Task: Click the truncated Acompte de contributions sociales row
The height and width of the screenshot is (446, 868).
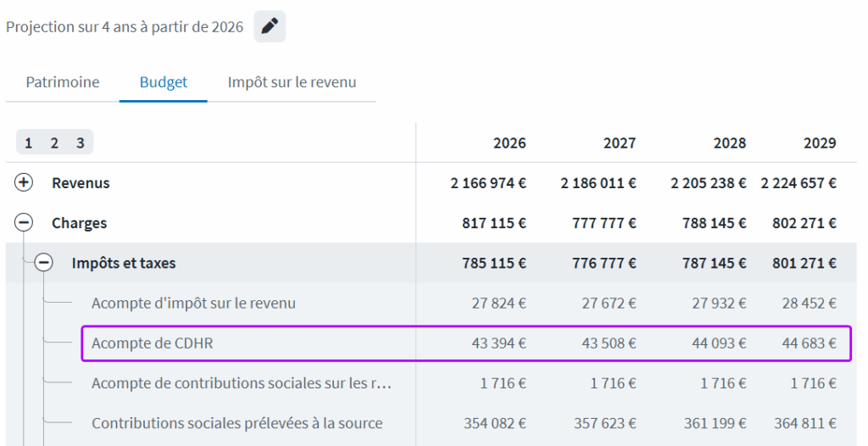Action: pyautogui.click(x=242, y=383)
